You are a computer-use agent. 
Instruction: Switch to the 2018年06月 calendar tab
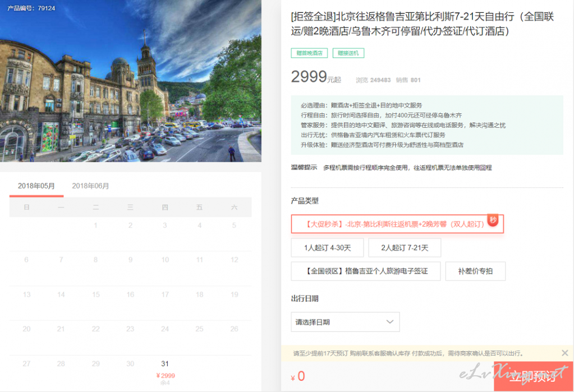[x=90, y=186]
